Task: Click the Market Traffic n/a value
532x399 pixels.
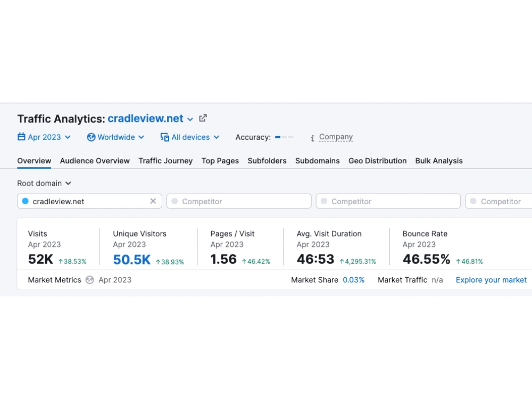Action: 437,280
